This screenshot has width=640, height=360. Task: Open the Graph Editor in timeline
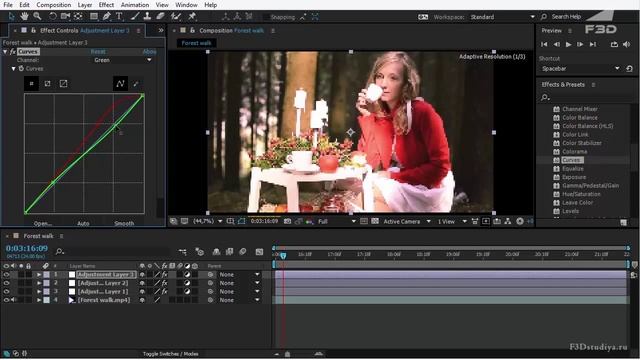pos(259,252)
